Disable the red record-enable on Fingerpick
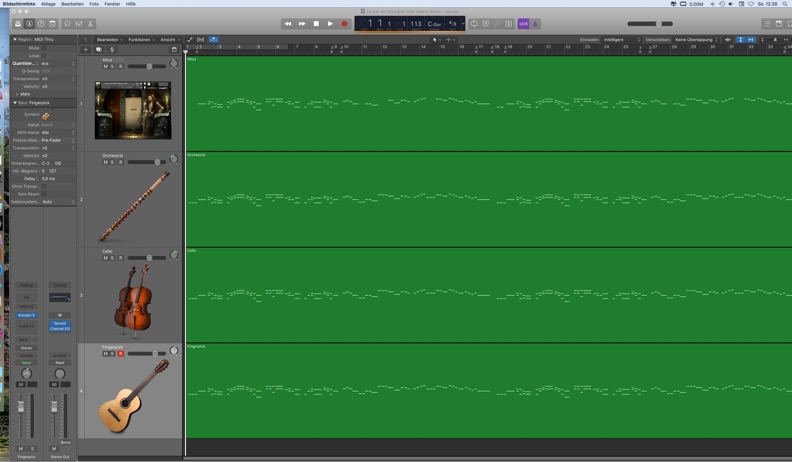 pos(120,353)
